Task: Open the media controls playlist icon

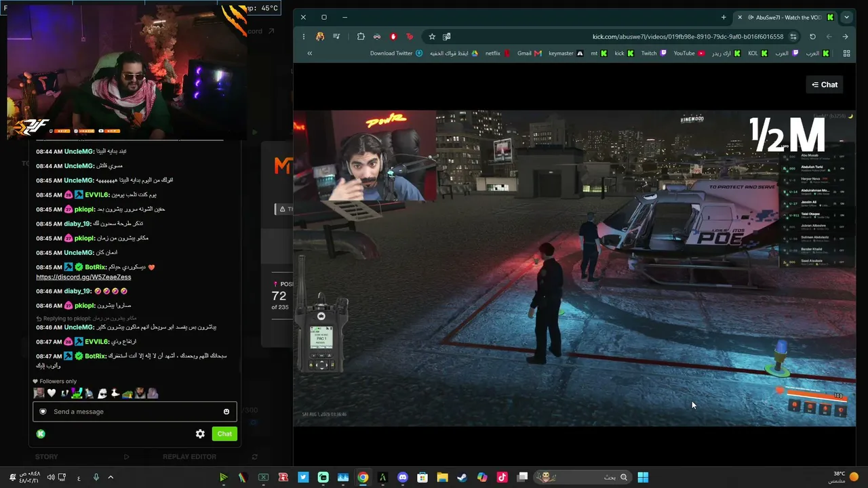Action: (x=336, y=37)
